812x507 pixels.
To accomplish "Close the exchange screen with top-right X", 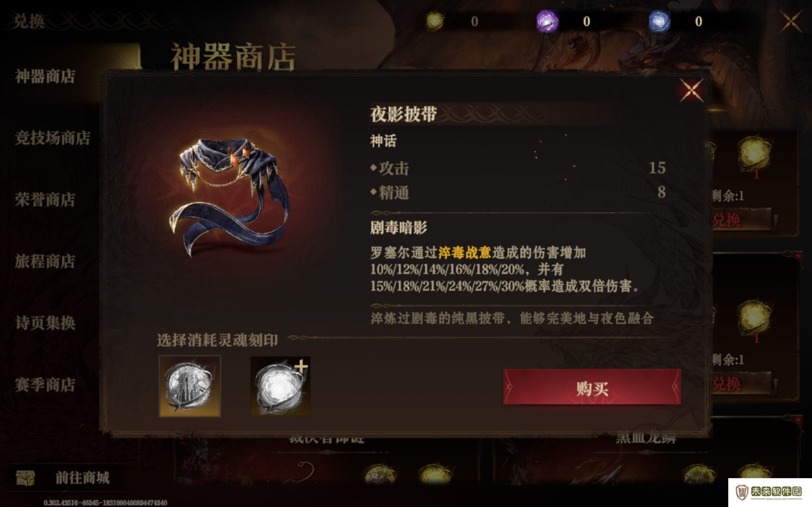I will click(791, 21).
